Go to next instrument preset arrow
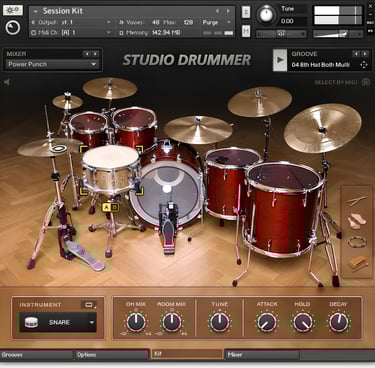 pos(228,11)
